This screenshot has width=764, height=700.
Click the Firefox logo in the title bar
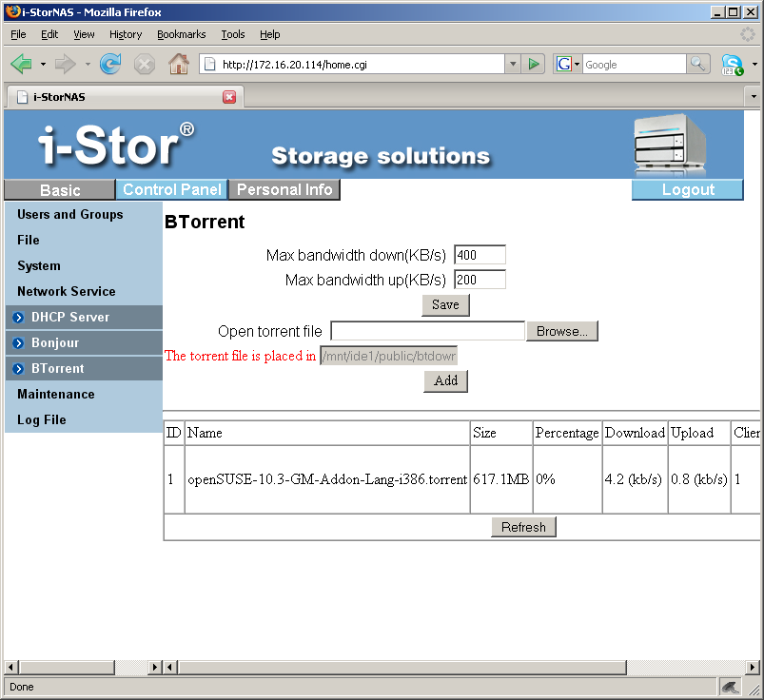[x=12, y=11]
